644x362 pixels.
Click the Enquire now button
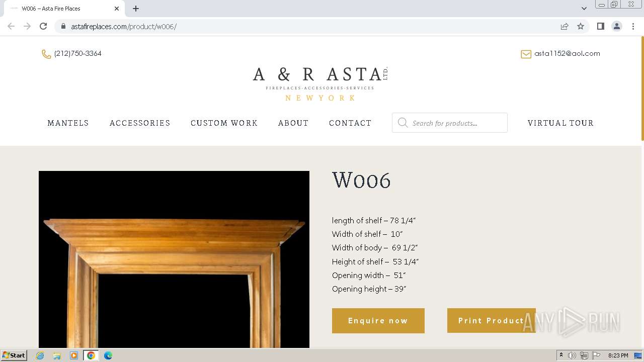pyautogui.click(x=378, y=321)
